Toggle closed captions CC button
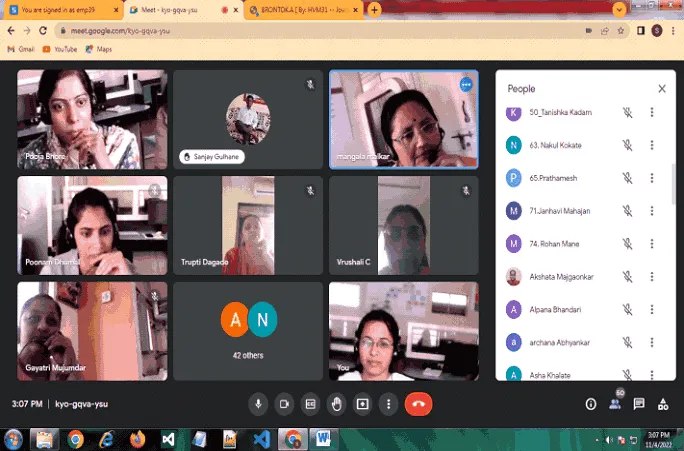 point(310,404)
